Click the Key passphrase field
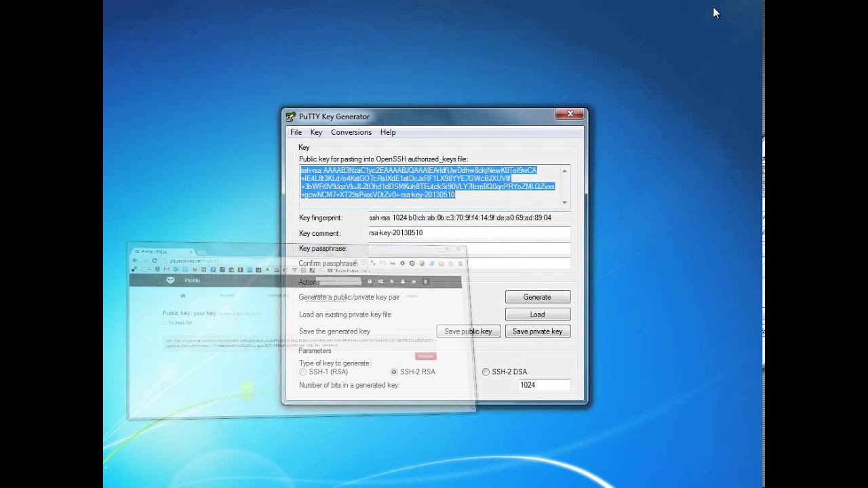 469,249
